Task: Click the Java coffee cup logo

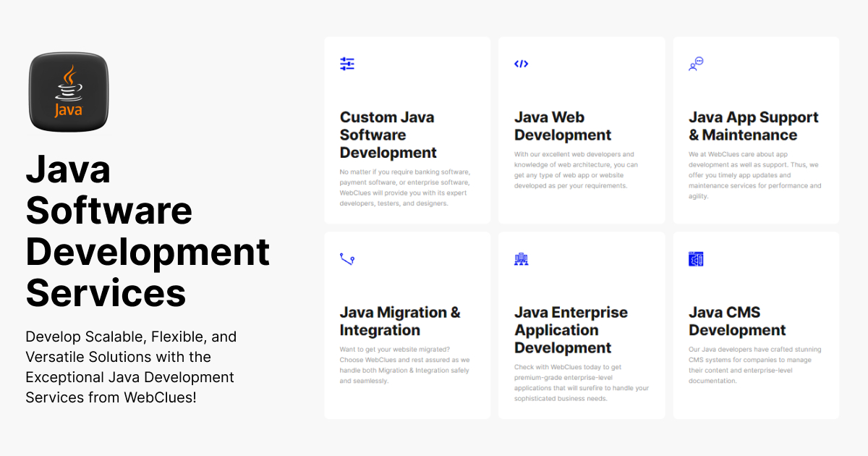Action: point(69,92)
